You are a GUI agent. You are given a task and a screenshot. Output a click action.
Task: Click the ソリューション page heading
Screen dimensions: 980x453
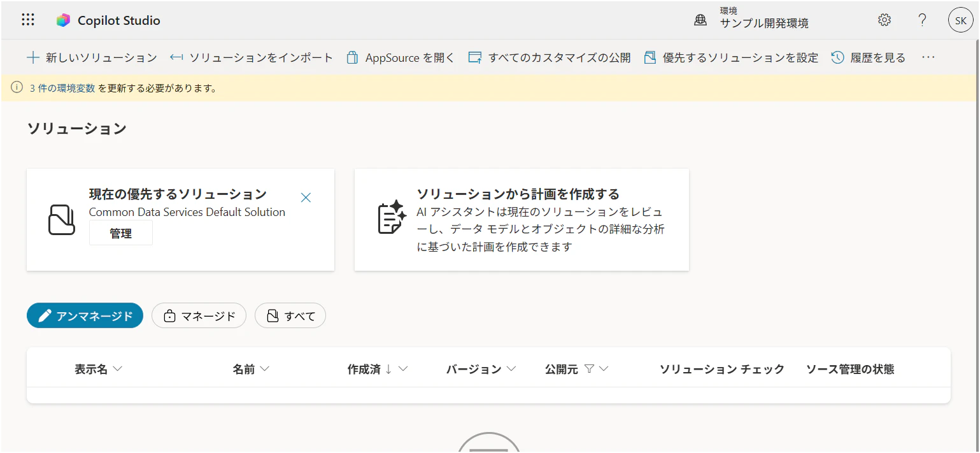[x=77, y=129]
